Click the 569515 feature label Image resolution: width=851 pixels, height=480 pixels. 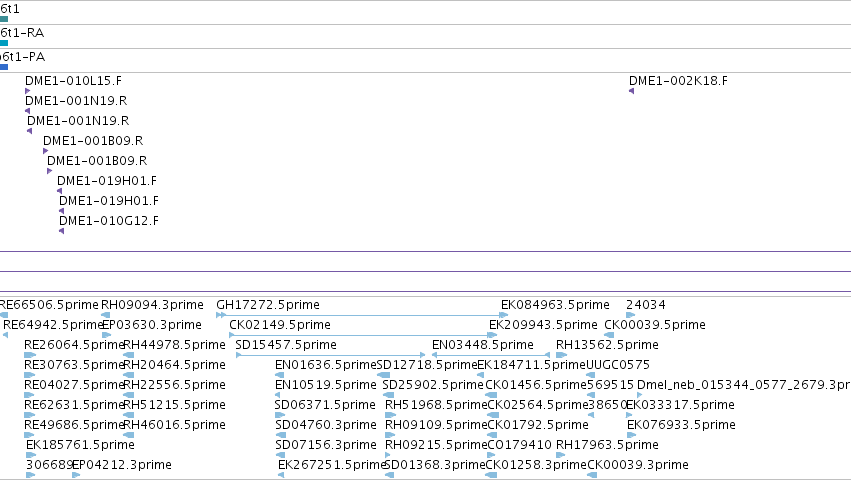click(611, 385)
